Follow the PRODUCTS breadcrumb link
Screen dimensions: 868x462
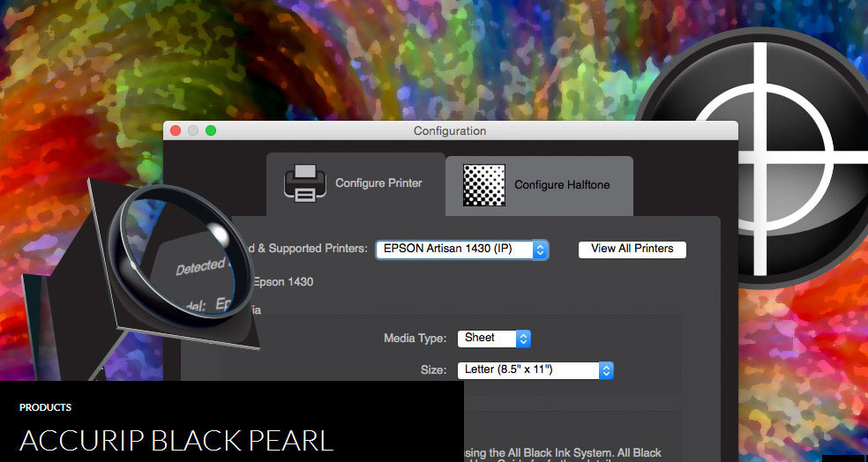(45, 407)
